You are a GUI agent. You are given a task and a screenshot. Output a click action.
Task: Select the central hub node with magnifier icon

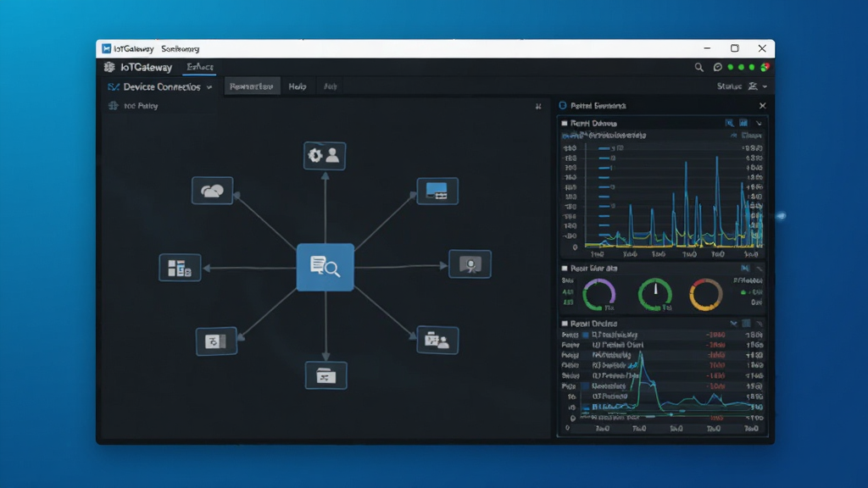pos(325,267)
